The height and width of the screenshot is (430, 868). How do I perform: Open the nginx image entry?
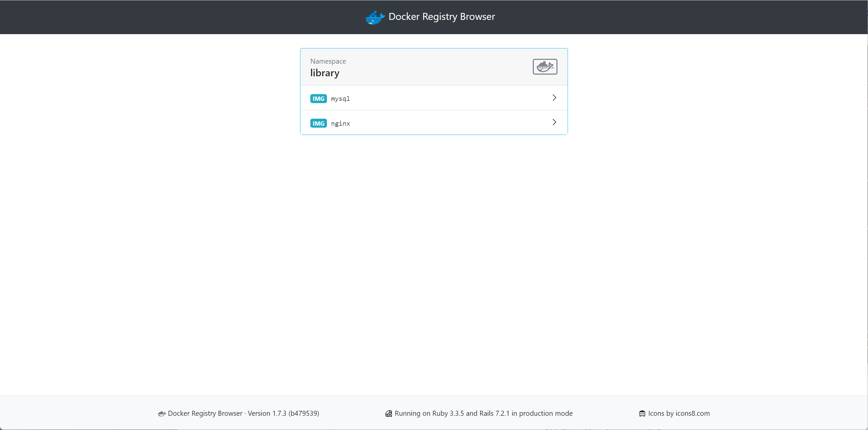tap(434, 123)
